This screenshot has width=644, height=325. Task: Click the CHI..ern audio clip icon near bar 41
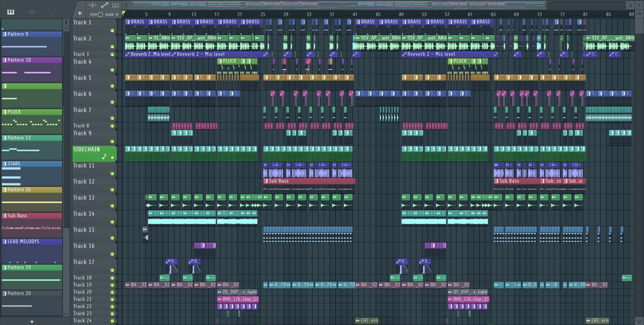pos(358,321)
